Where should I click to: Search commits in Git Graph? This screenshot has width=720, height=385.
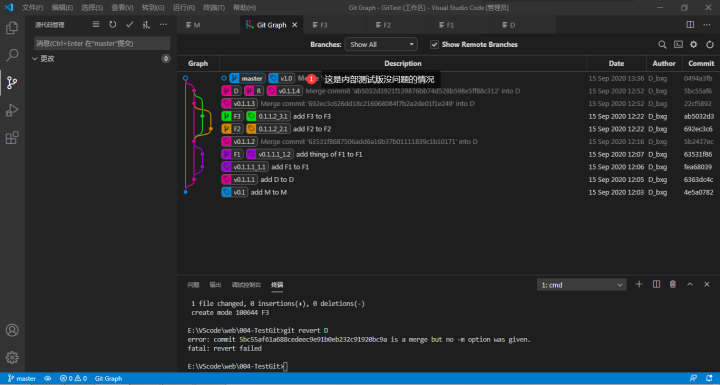click(x=662, y=45)
